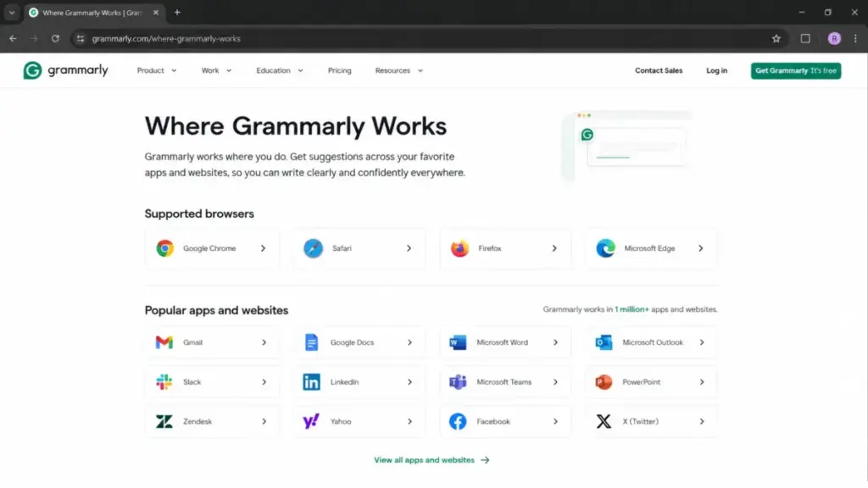The image size is (868, 488).
Task: Select the PowerPoint icon
Action: coord(604,382)
